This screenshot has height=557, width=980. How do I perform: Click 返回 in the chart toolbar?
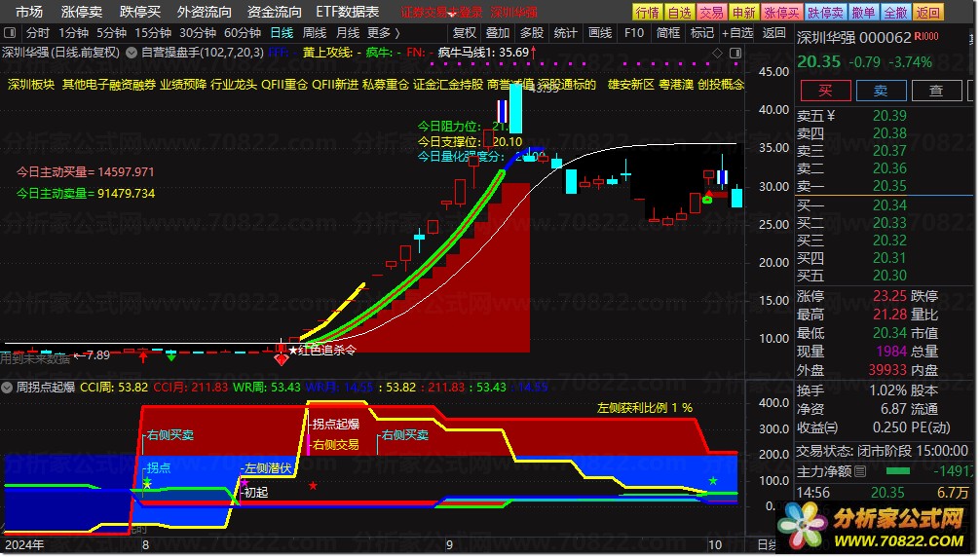pos(773,32)
